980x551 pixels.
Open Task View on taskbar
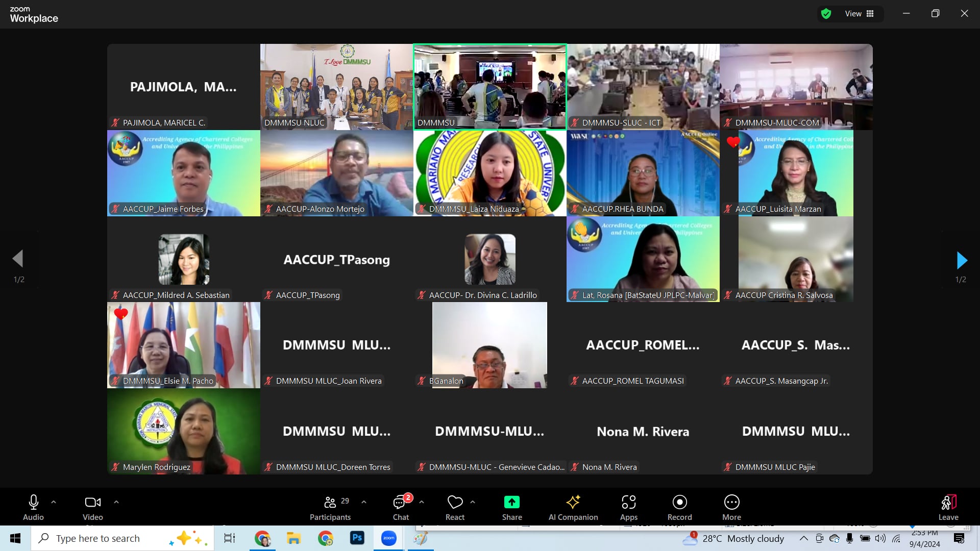point(230,538)
